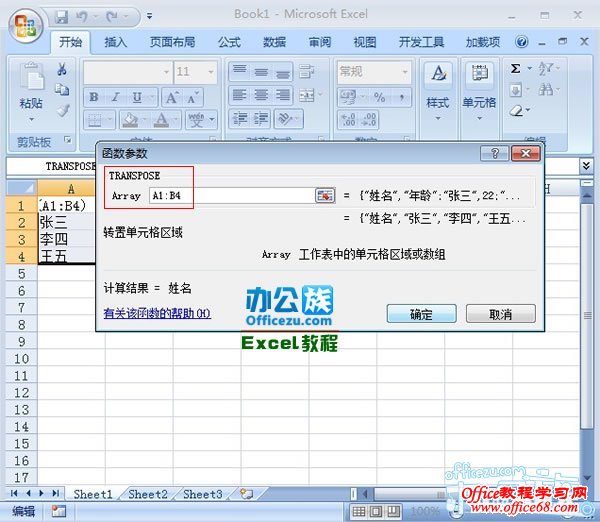
Task: Click the Clear eraser icon
Action: [x=517, y=111]
